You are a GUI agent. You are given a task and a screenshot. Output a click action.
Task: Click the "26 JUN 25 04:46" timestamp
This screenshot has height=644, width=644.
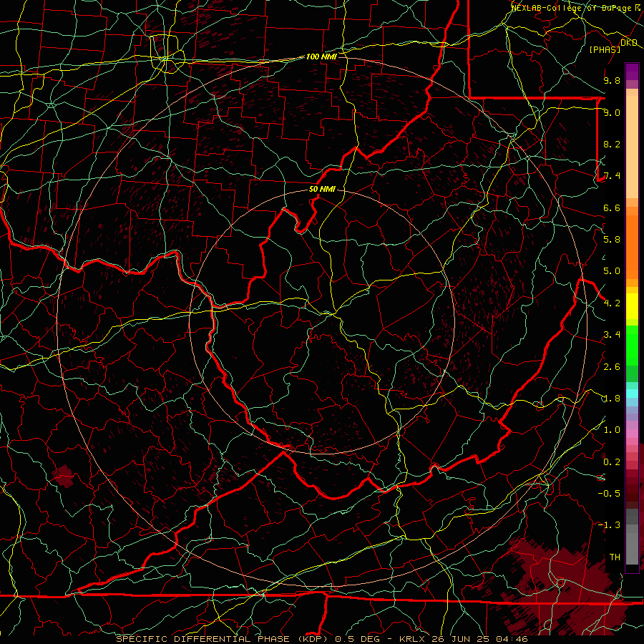(x=479, y=639)
